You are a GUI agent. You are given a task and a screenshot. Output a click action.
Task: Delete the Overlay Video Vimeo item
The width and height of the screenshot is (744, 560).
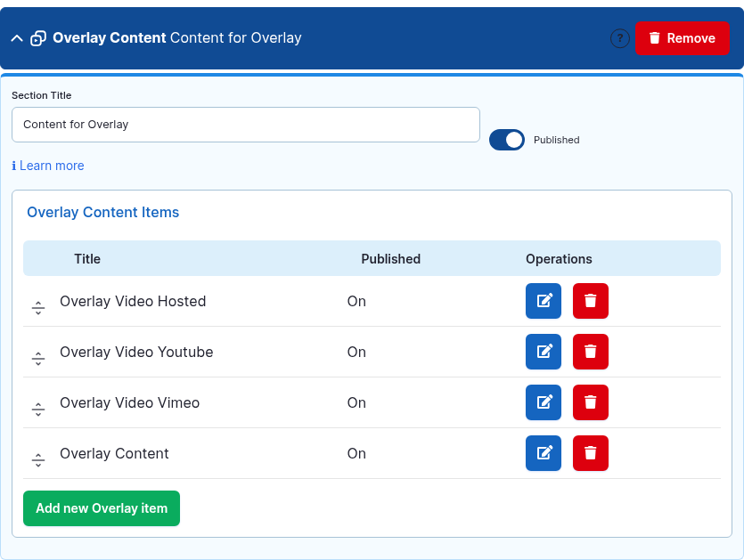[x=590, y=402]
